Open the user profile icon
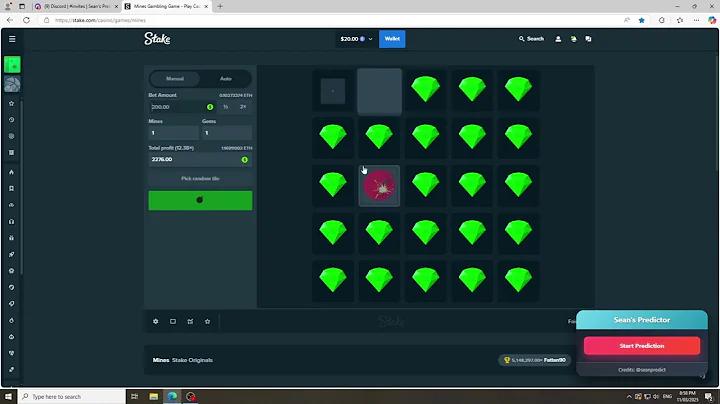The image size is (720, 404). tap(558, 39)
